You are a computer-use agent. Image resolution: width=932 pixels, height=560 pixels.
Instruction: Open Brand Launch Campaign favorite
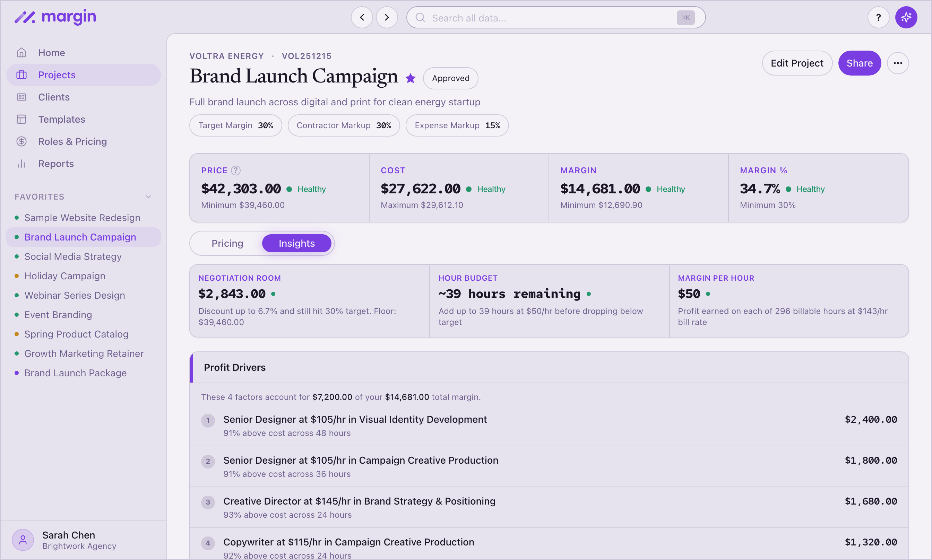point(84,237)
